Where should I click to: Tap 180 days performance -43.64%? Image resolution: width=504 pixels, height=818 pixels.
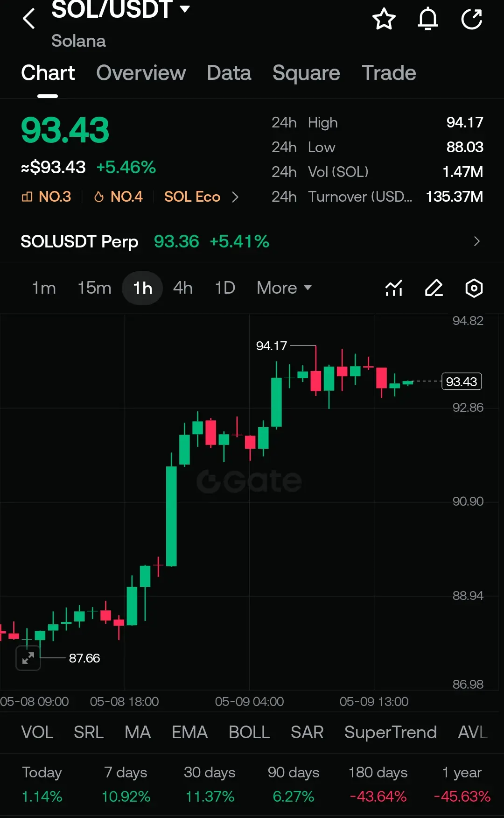[378, 797]
